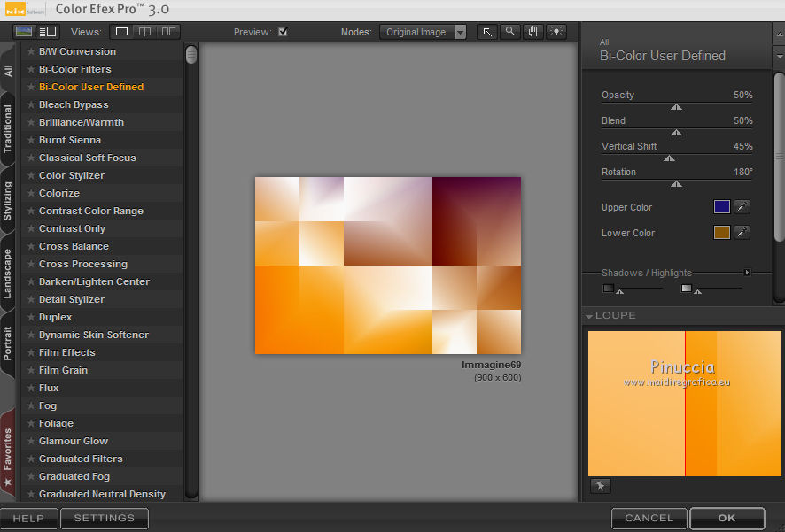
Task: Show filter list with image preview icon
Action: click(24, 32)
